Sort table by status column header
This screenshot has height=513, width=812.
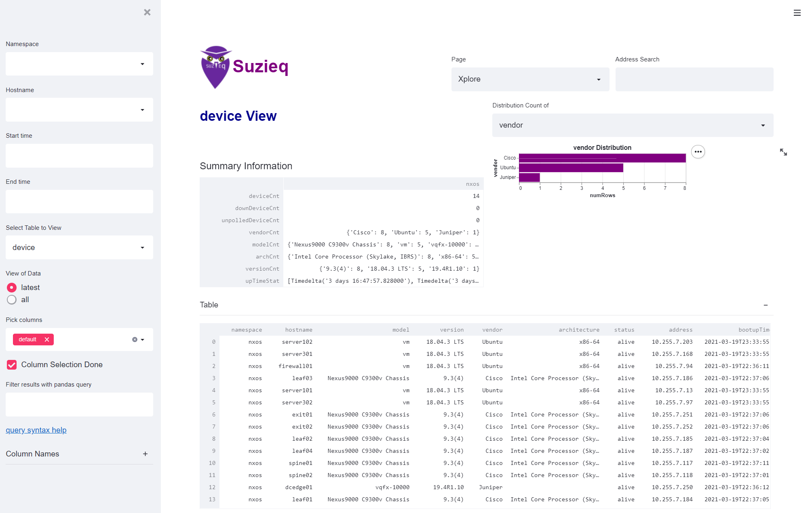[x=624, y=330]
